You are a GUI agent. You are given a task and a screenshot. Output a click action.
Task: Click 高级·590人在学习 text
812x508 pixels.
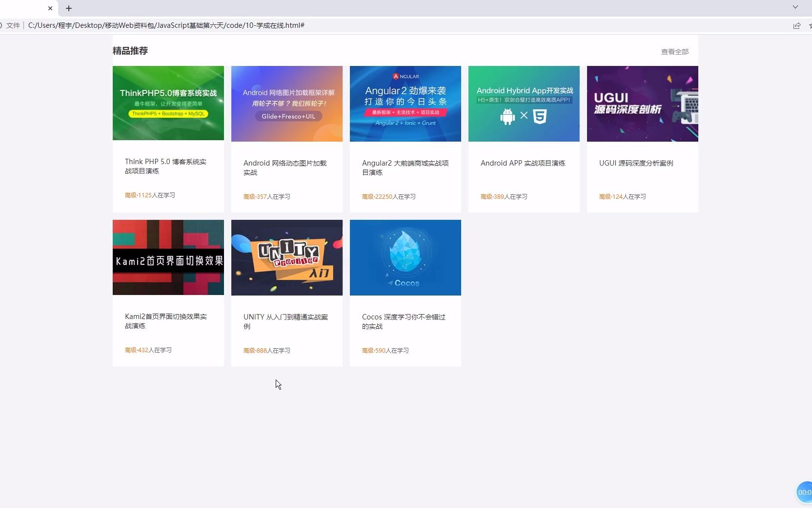click(386, 350)
